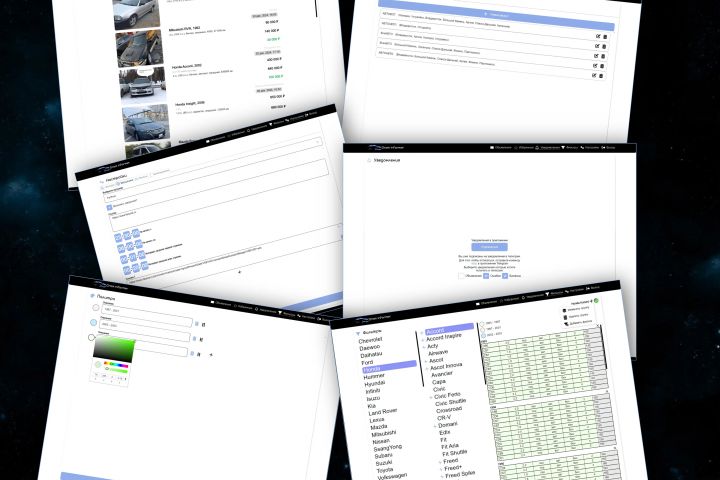The height and width of the screenshot is (480, 720).
Task: Click palette icon beside the Палитра heading
Action: click(x=92, y=296)
